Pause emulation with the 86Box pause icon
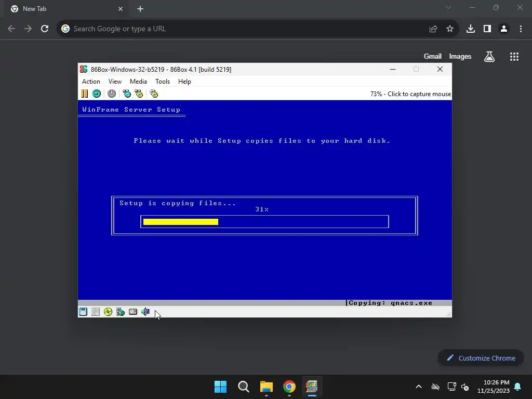532x399 pixels. pos(85,94)
